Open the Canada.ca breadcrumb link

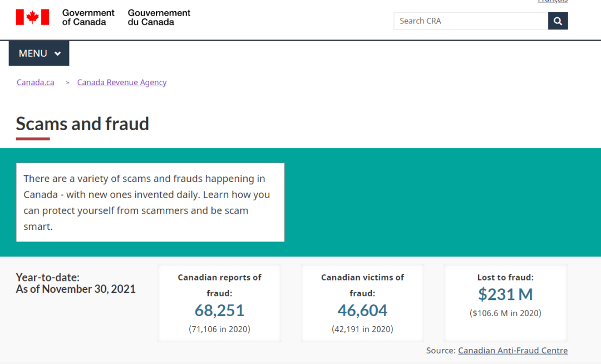pos(36,82)
